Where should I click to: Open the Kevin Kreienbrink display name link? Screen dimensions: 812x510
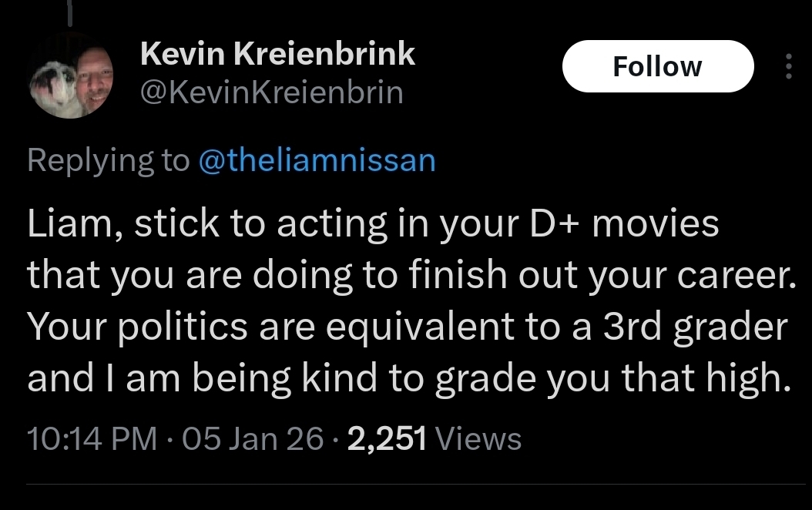click(277, 54)
